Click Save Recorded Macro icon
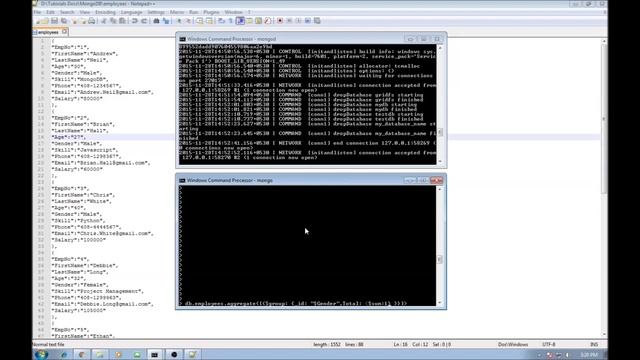 click(x=317, y=21)
